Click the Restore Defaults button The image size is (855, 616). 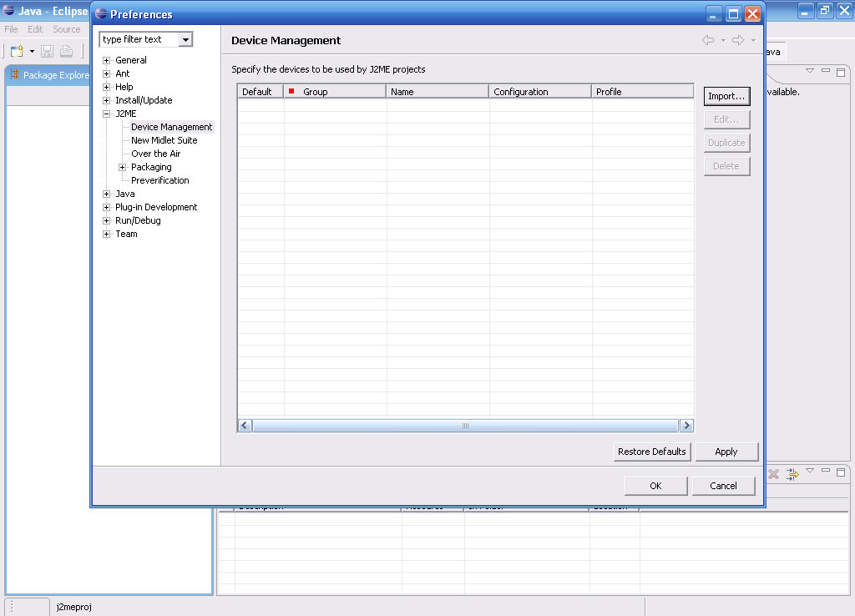pyautogui.click(x=652, y=452)
